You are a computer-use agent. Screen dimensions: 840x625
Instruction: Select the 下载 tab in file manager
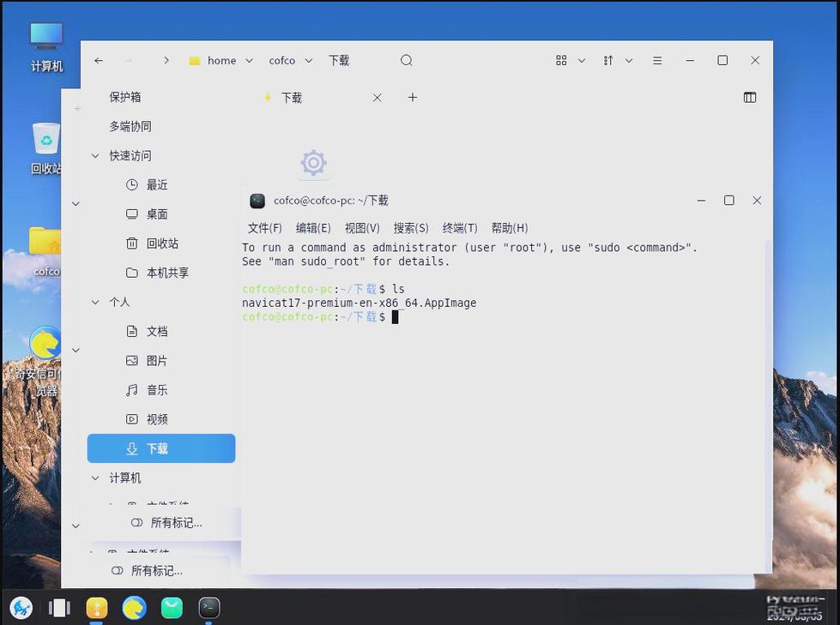click(x=290, y=97)
